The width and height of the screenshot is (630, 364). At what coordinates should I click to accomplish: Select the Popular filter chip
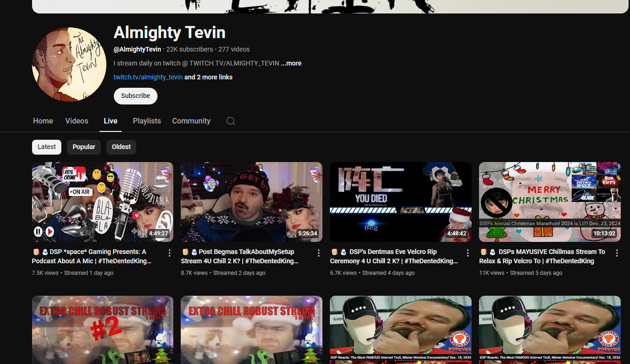[84, 147]
